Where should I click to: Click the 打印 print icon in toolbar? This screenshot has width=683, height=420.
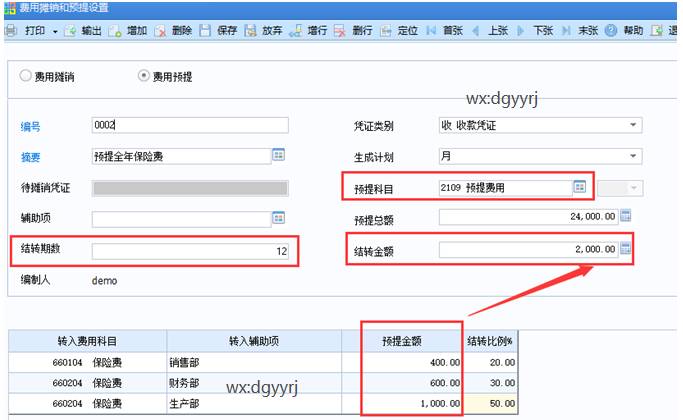10,30
